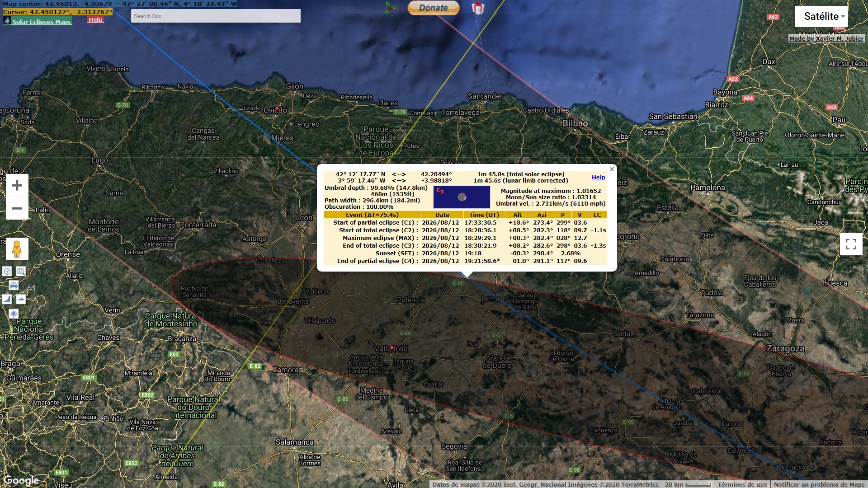Click the Cursor coordinates readout

57,12
